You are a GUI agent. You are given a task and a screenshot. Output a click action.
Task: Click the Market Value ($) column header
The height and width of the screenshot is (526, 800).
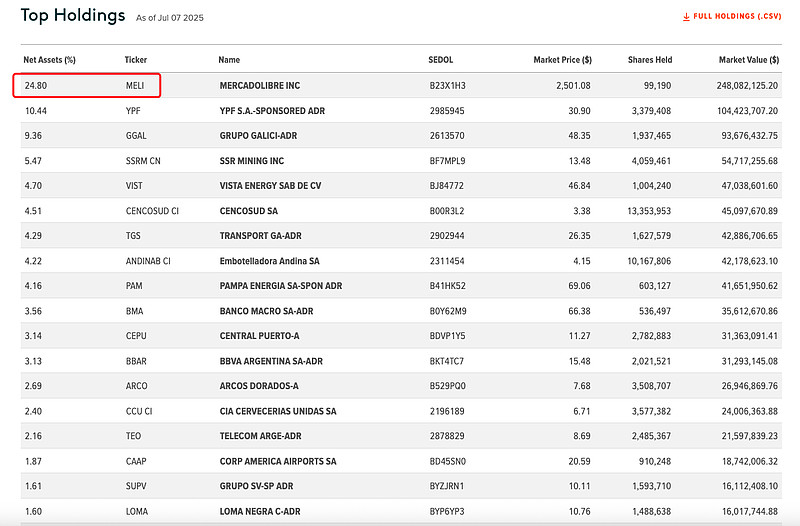coord(749,60)
